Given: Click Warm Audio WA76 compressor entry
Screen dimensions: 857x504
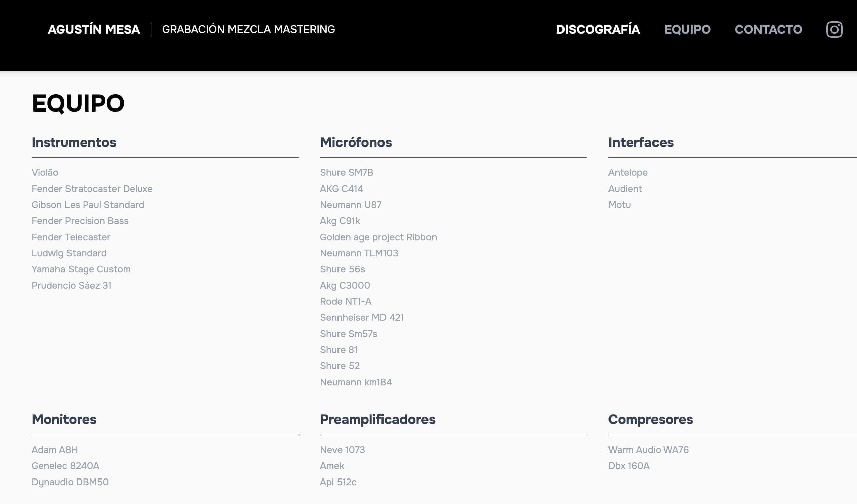Looking at the screenshot, I should (x=648, y=450).
